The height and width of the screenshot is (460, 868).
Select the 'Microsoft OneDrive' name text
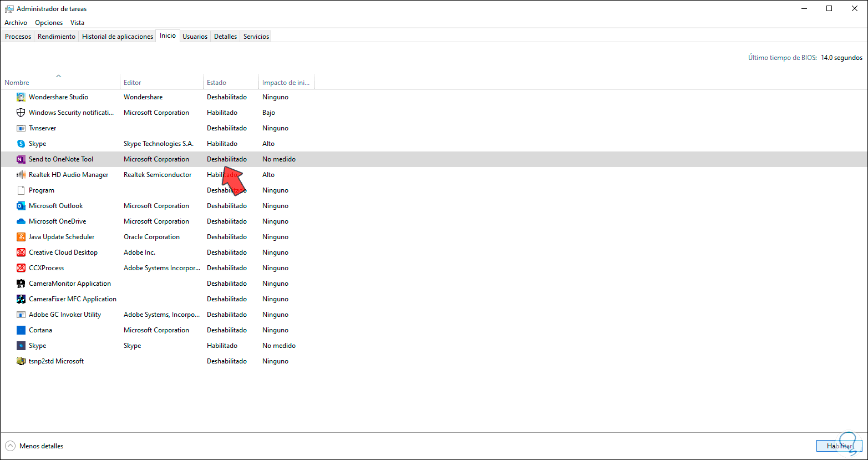tap(58, 221)
